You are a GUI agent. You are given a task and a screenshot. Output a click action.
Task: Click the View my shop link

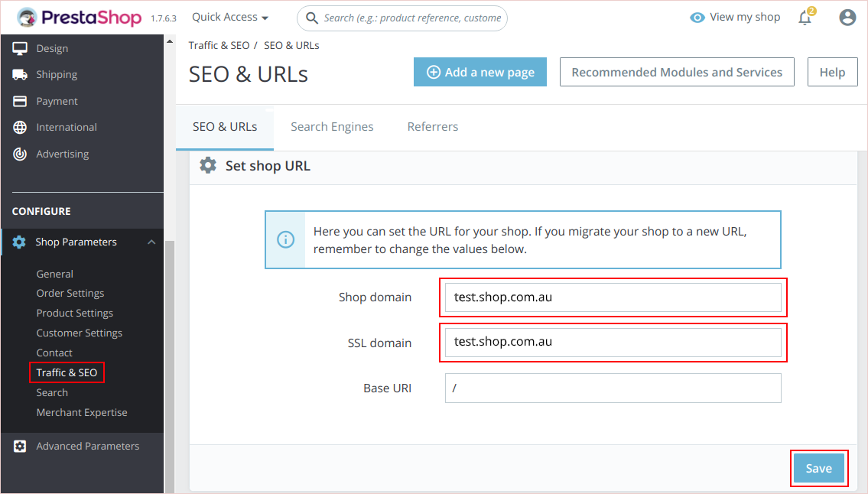tap(745, 17)
